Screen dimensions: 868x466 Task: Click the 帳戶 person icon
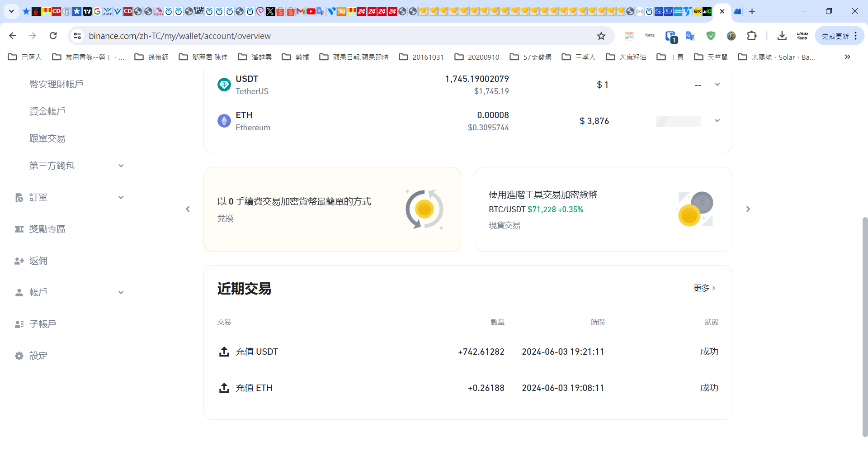point(19,293)
